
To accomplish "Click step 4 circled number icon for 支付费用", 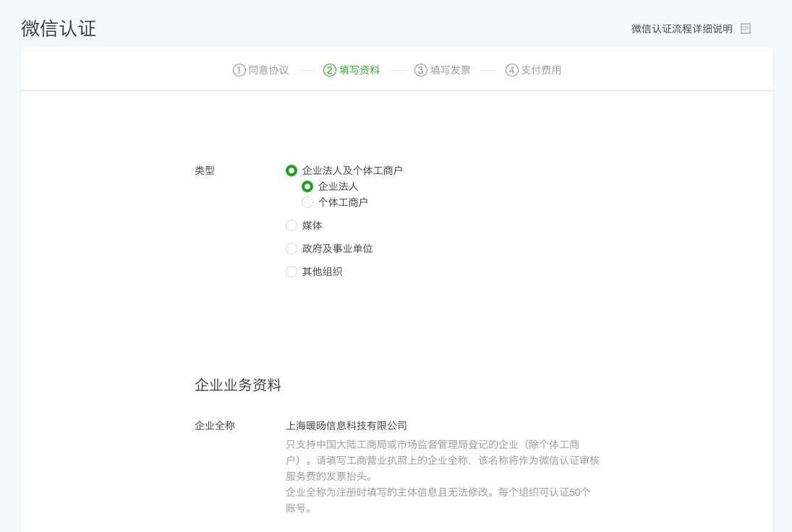I will tap(511, 69).
